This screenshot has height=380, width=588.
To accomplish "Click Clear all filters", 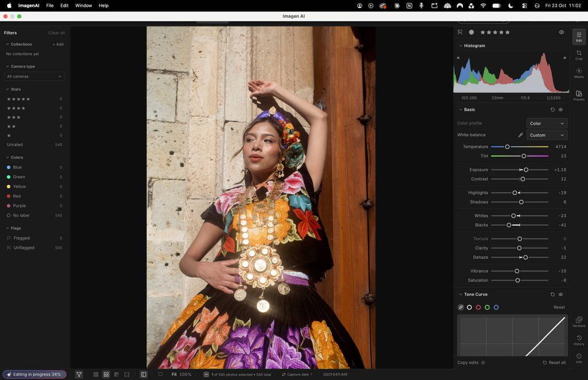I will click(x=57, y=33).
